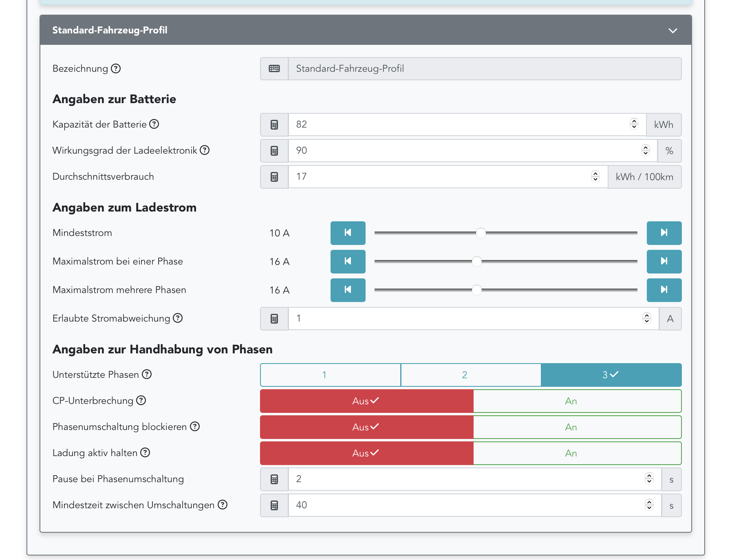Click the Mindestzeit zwischen Umschaltungen input field

pyautogui.click(x=465, y=505)
